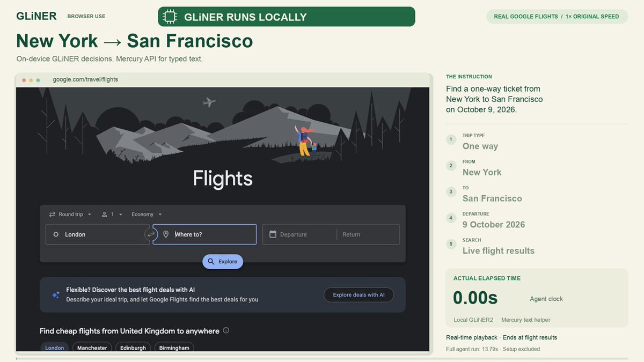Pick the Birmingham city chip
The width and height of the screenshot is (644, 362).
[174, 348]
